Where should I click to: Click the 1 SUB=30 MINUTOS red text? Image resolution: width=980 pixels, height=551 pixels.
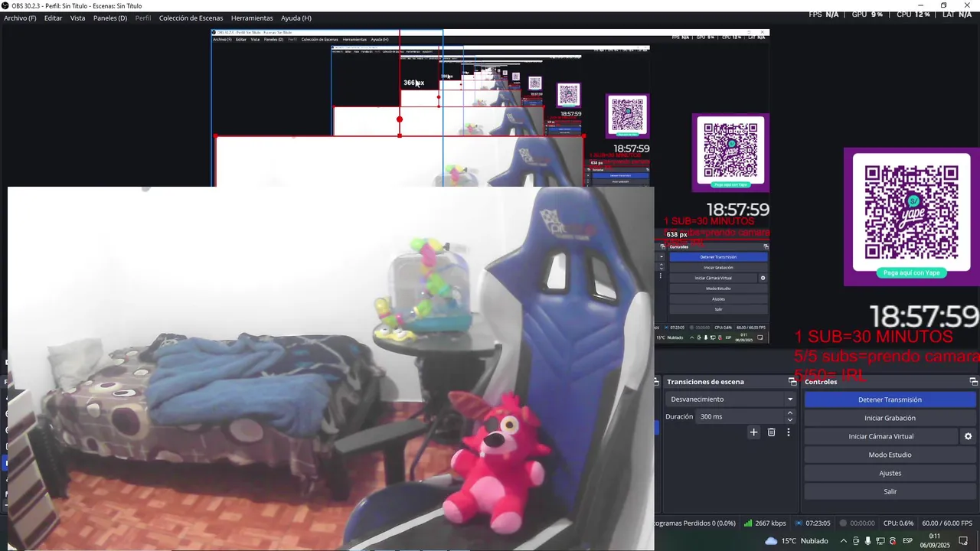(x=873, y=337)
